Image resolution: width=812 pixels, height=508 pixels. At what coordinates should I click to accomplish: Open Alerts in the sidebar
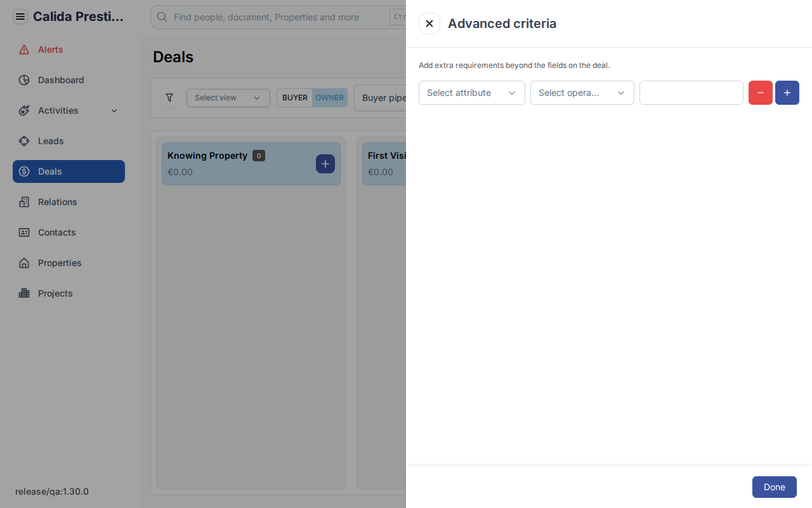coord(69,50)
